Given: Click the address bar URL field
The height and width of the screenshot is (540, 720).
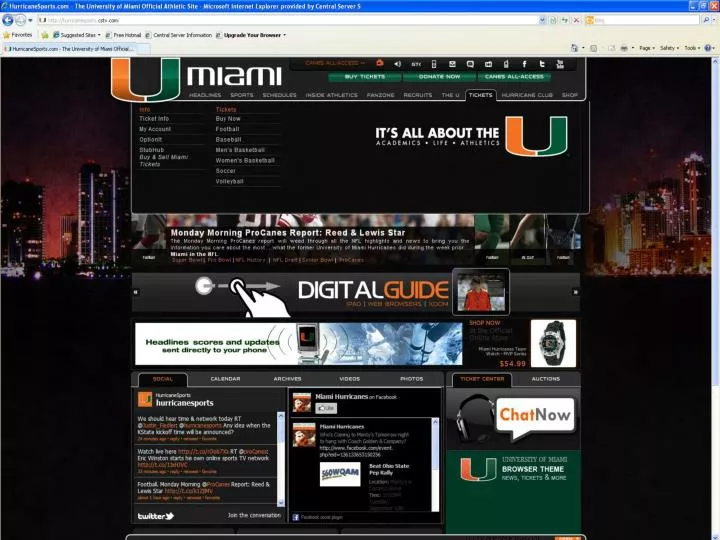Looking at the screenshot, I should [288, 20].
